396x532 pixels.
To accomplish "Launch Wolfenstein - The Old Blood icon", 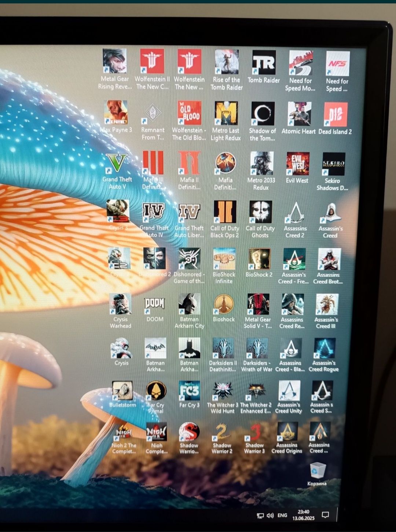I will coord(190,113).
